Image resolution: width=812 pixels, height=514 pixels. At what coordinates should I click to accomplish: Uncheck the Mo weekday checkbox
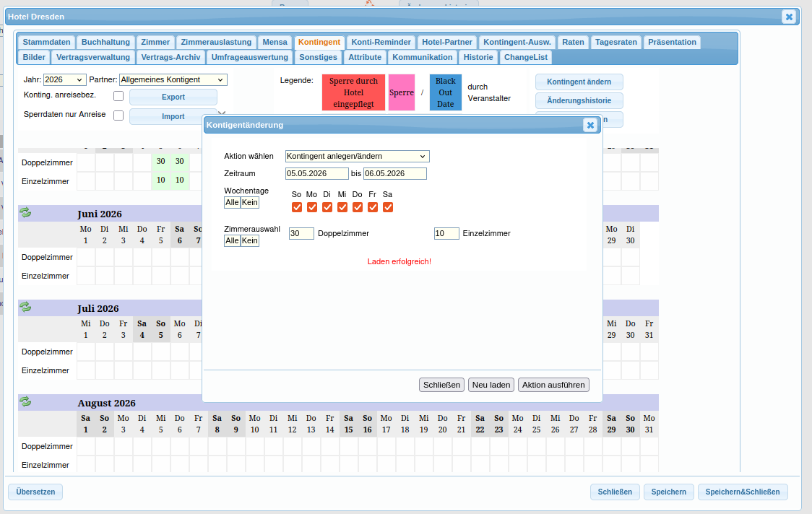click(x=312, y=207)
